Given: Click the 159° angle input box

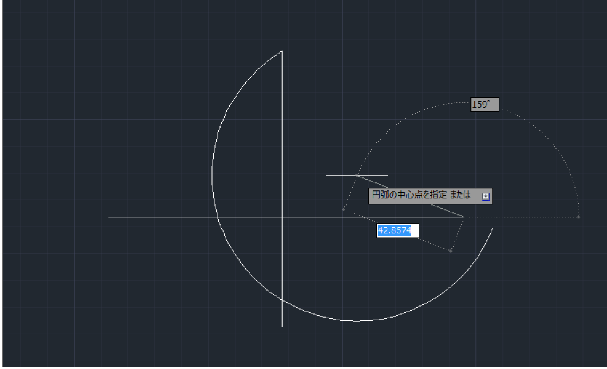Looking at the screenshot, I should 484,104.
